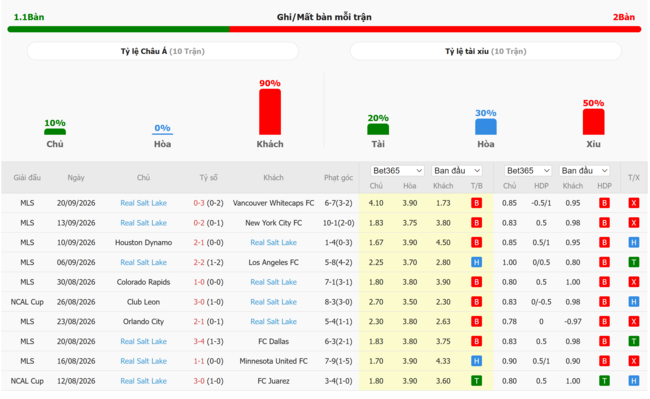
Task: Click handicap -0.5/1 in Vancouver row
Action: click(541, 203)
